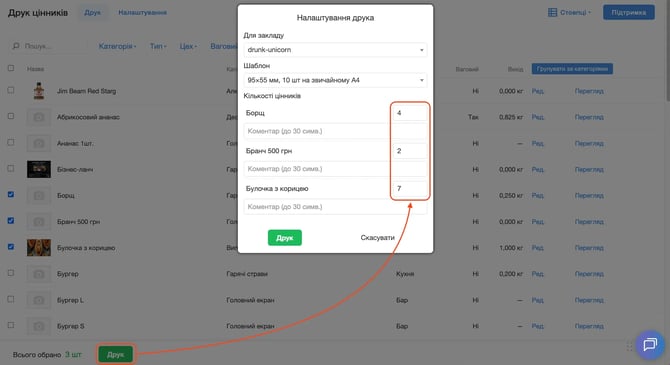Uncheck the Бранч 500 грн checkbox
Image resolution: width=670 pixels, height=365 pixels.
11,221
